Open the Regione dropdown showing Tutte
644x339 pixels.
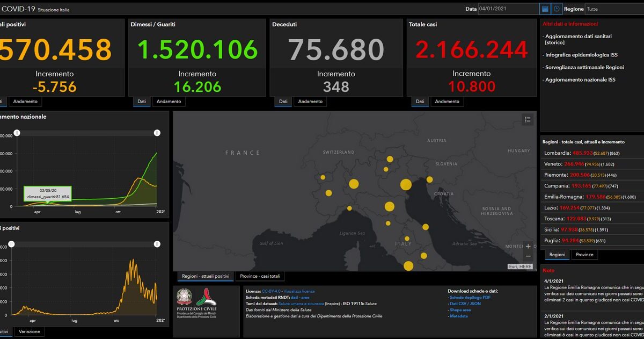(x=614, y=9)
